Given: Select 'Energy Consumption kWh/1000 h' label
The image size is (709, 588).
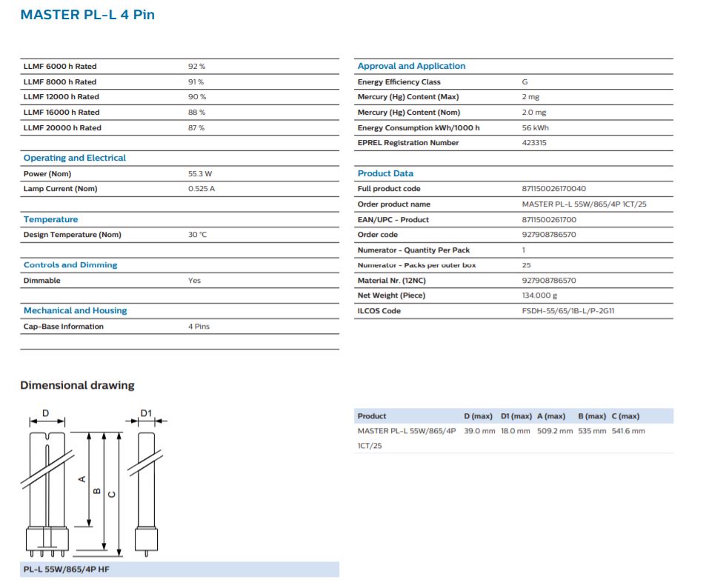Looking at the screenshot, I should click(419, 128).
